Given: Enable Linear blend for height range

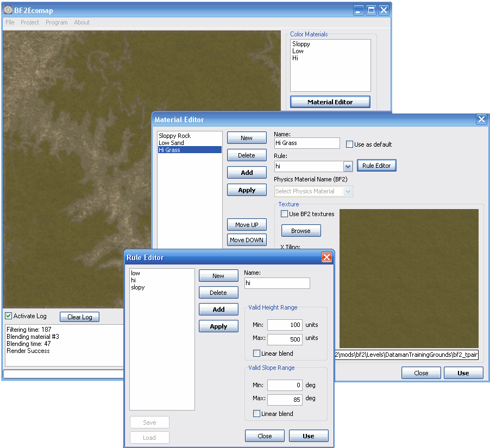Looking at the screenshot, I should click(257, 354).
